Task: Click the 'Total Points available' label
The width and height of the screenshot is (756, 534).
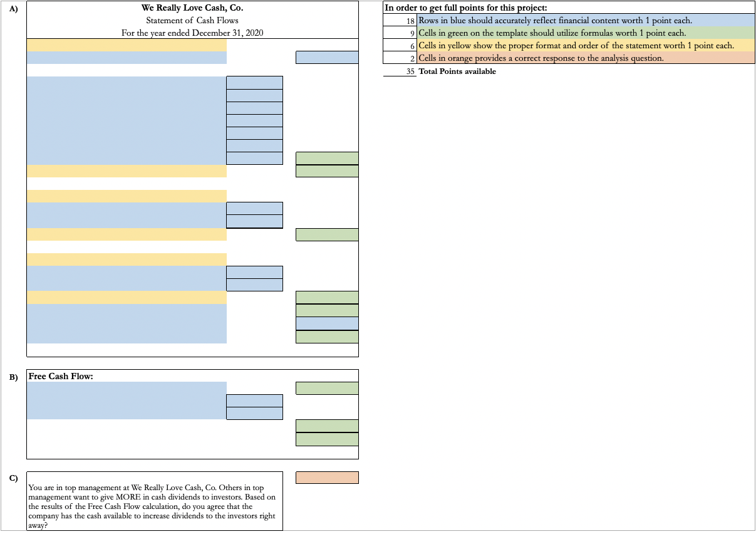Action: point(457,71)
